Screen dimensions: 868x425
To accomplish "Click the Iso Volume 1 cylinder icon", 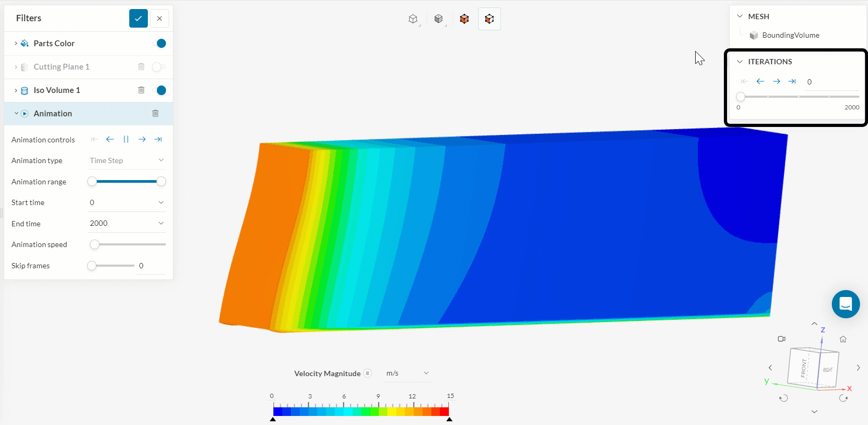I will [24, 90].
